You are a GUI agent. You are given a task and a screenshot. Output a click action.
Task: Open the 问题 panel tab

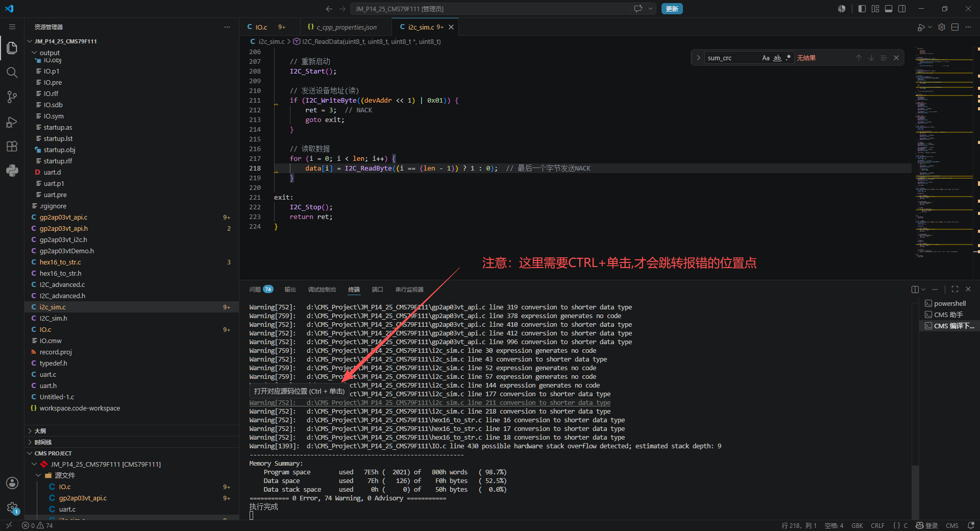tap(261, 289)
